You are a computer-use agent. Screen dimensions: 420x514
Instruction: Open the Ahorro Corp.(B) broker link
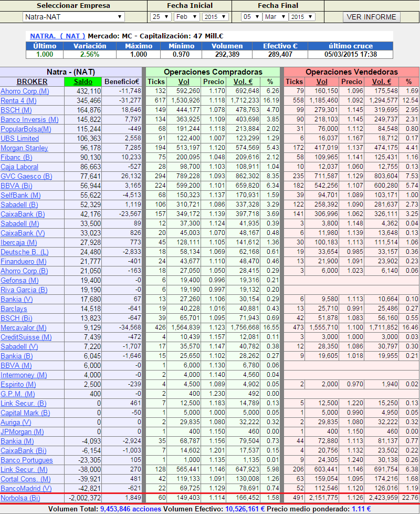(x=24, y=271)
